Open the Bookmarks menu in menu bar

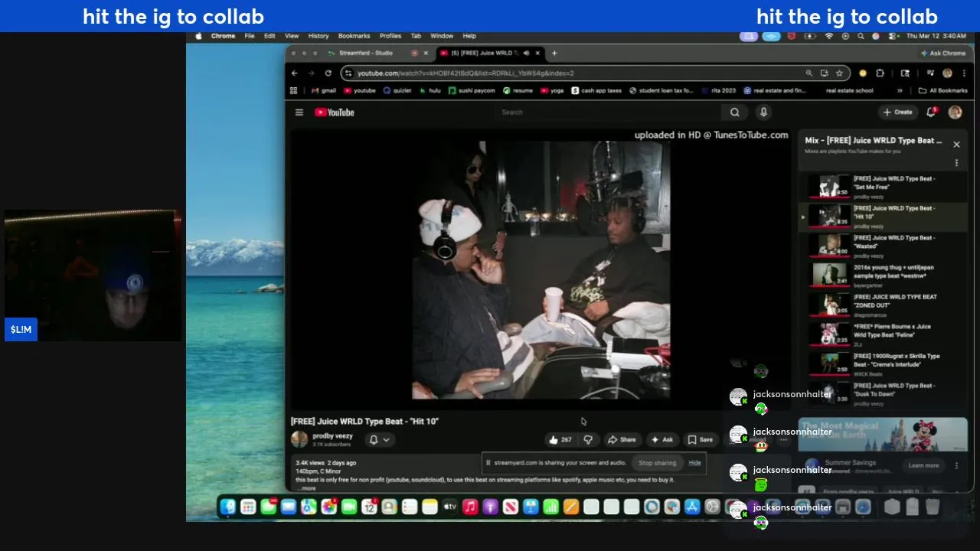[x=354, y=36]
